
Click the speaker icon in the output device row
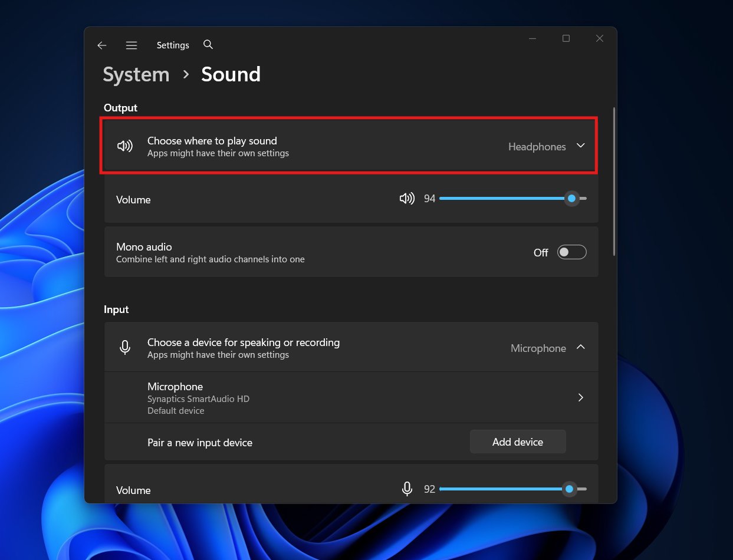click(x=125, y=146)
